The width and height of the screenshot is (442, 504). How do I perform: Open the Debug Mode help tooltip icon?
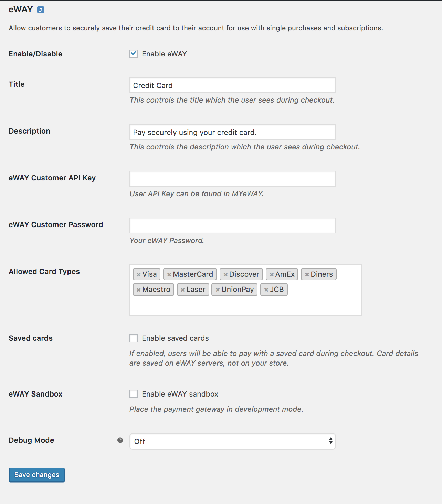(x=119, y=440)
